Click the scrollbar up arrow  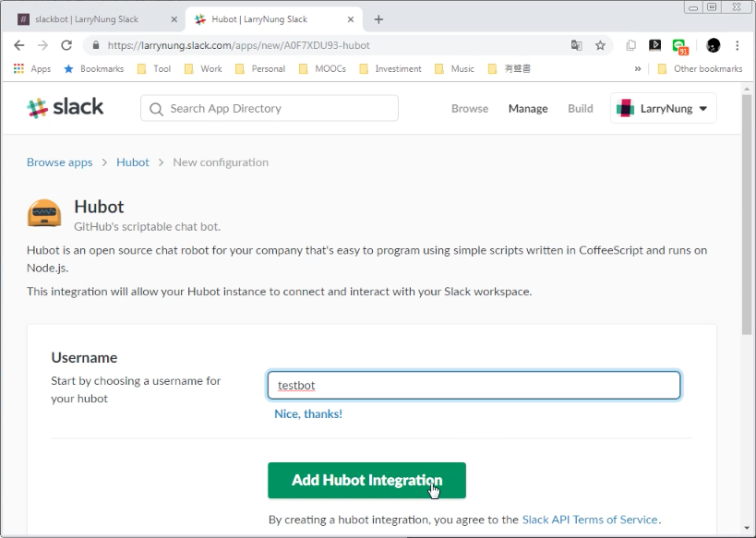click(x=747, y=89)
